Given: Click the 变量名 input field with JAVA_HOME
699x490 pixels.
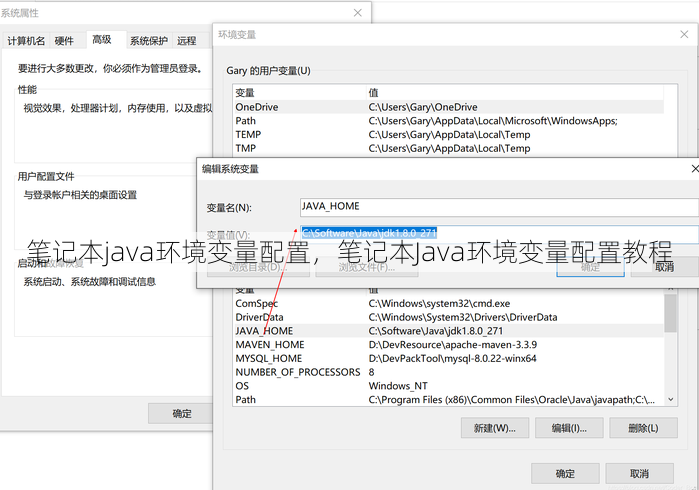Looking at the screenshot, I should tap(499, 207).
